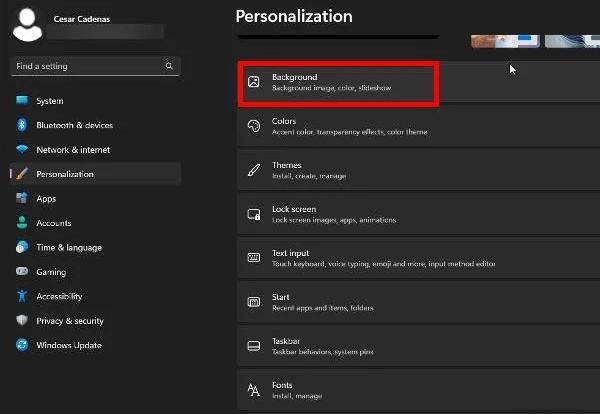The width and height of the screenshot is (600, 414).
Task: Open Apps settings category
Action: [95, 198]
